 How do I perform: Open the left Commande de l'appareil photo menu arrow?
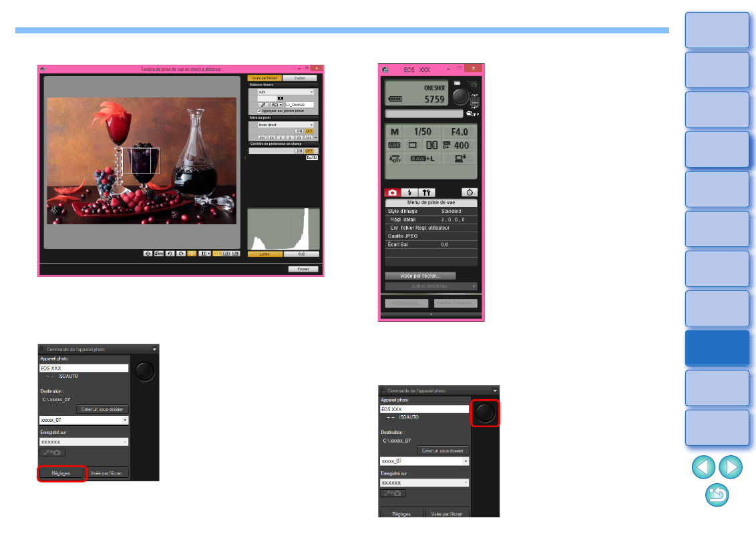(154, 349)
